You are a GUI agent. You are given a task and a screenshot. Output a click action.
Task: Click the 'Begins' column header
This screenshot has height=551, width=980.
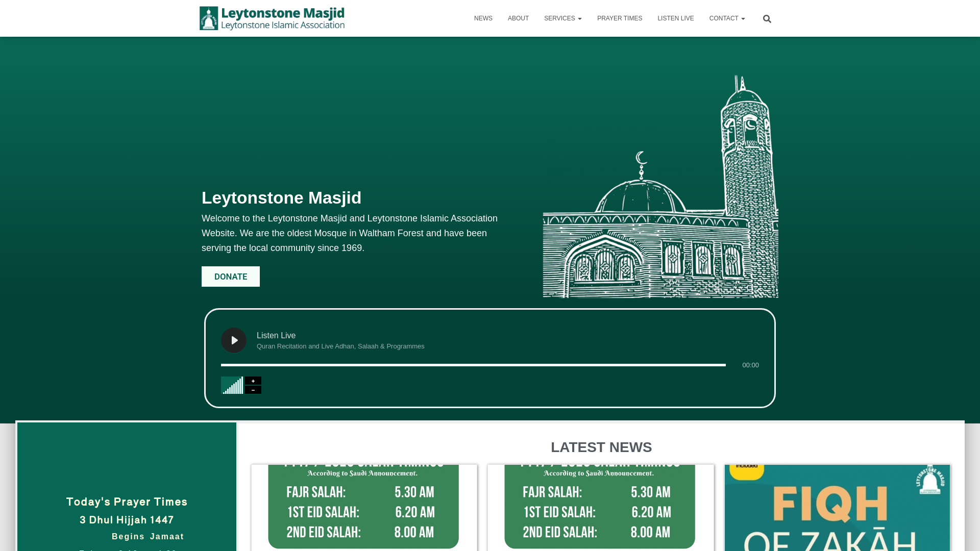[128, 537]
